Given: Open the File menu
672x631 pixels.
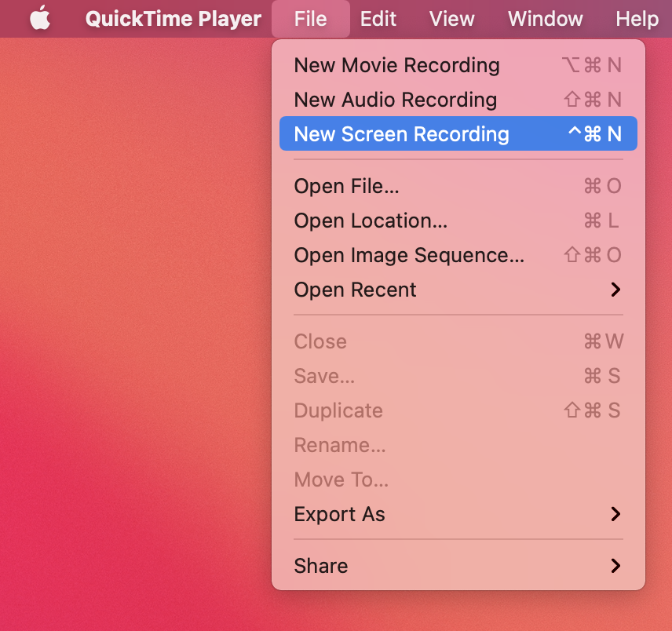Looking at the screenshot, I should point(310,18).
